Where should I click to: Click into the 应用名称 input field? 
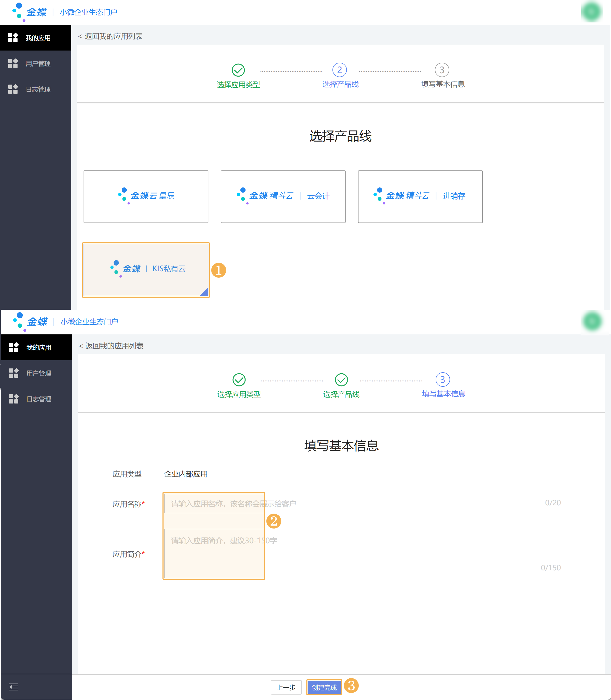point(365,503)
